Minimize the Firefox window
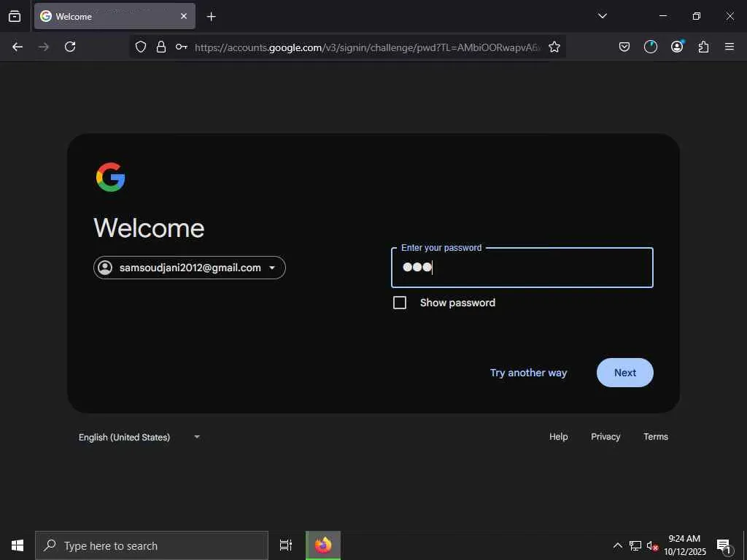This screenshot has width=747, height=560. [x=662, y=16]
